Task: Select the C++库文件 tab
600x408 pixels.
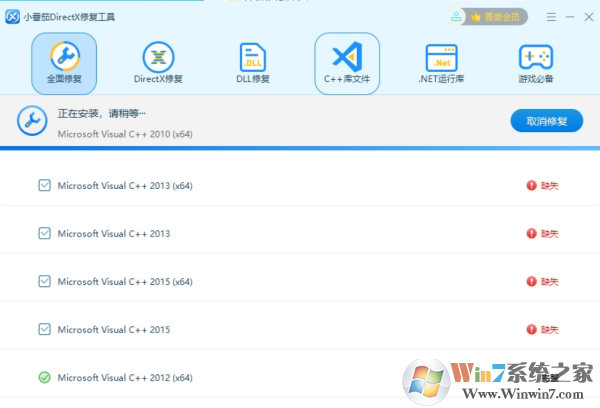Action: (347, 64)
